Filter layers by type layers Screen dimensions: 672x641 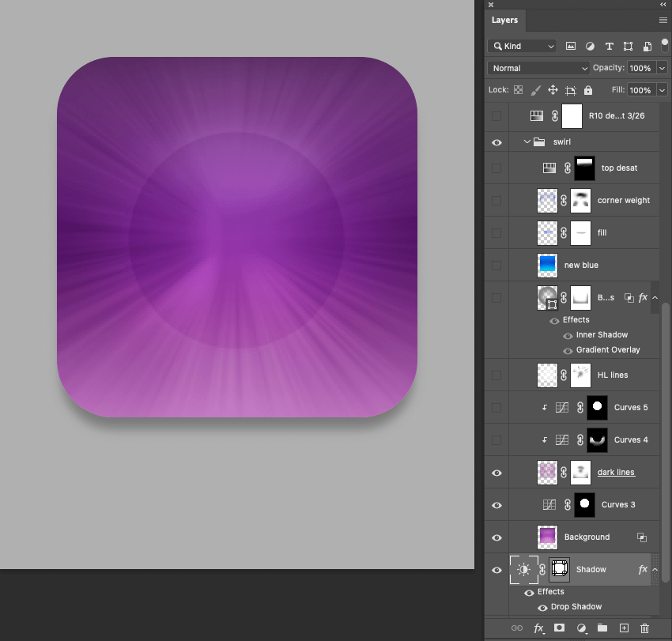pos(609,47)
